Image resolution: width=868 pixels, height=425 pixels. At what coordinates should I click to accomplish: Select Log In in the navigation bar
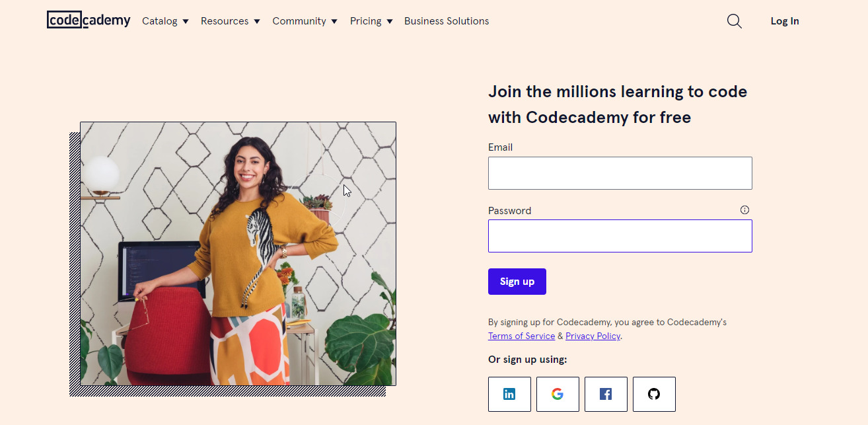click(x=784, y=20)
